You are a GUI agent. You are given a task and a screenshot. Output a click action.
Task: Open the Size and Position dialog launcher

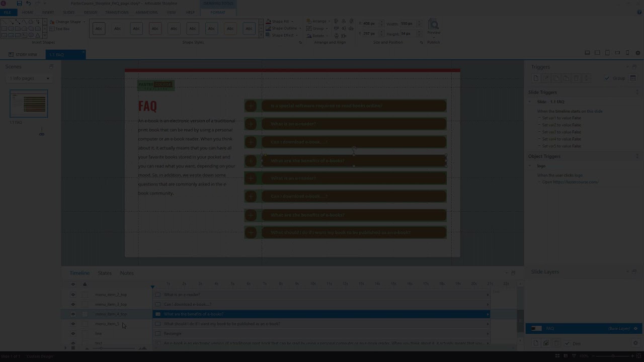[x=421, y=43]
